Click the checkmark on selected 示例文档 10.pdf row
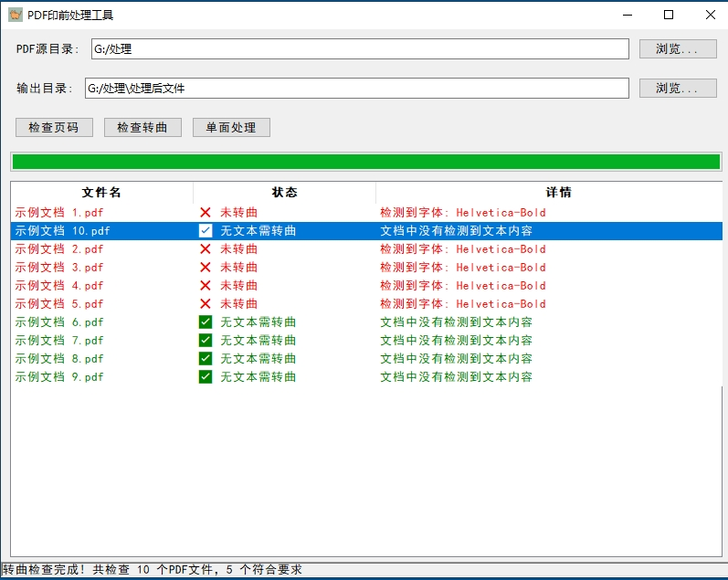This screenshot has width=728, height=580. (x=206, y=231)
